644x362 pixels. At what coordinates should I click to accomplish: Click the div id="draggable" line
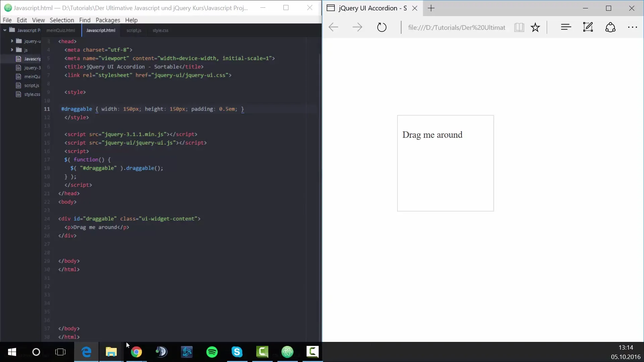coord(129,219)
